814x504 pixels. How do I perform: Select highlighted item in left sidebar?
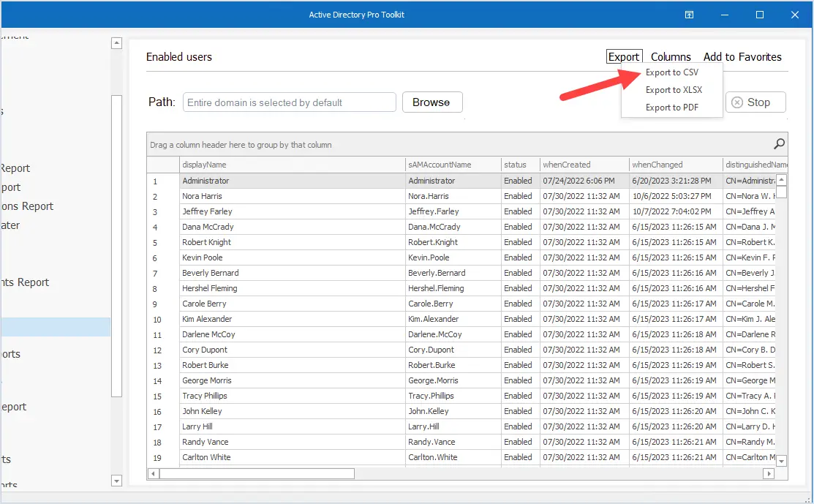55,327
